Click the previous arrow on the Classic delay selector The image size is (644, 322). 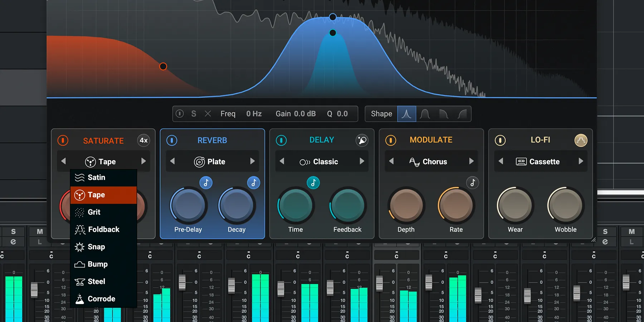(282, 161)
